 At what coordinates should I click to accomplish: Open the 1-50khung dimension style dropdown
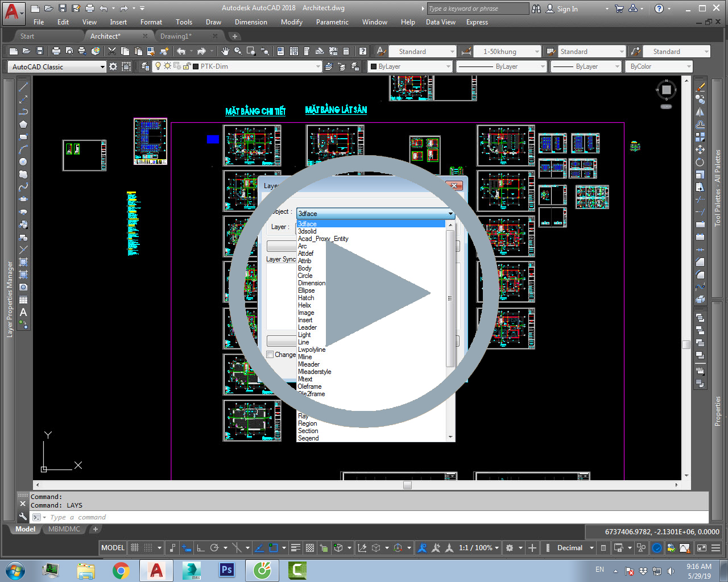click(536, 52)
